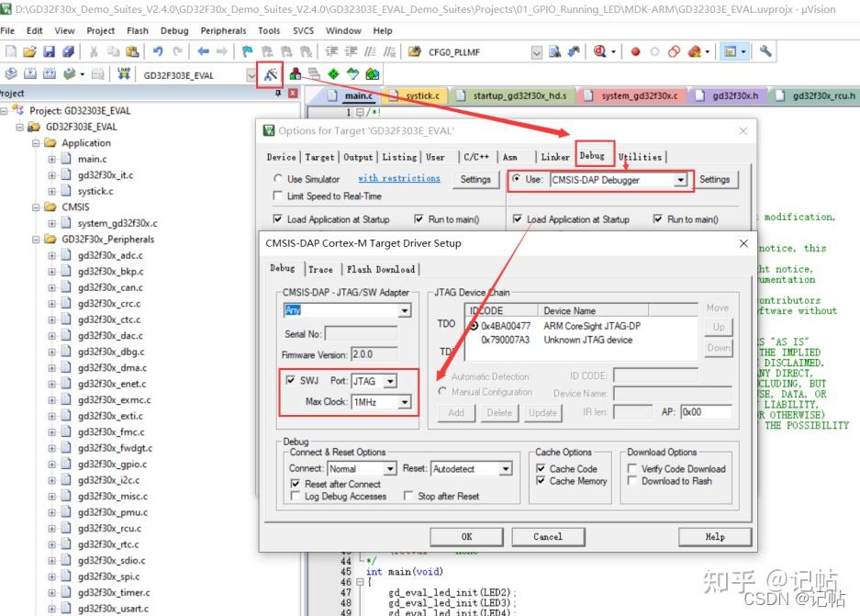
Task: Collapse the GD32F30x_Peripherals folder
Action: pos(36,240)
